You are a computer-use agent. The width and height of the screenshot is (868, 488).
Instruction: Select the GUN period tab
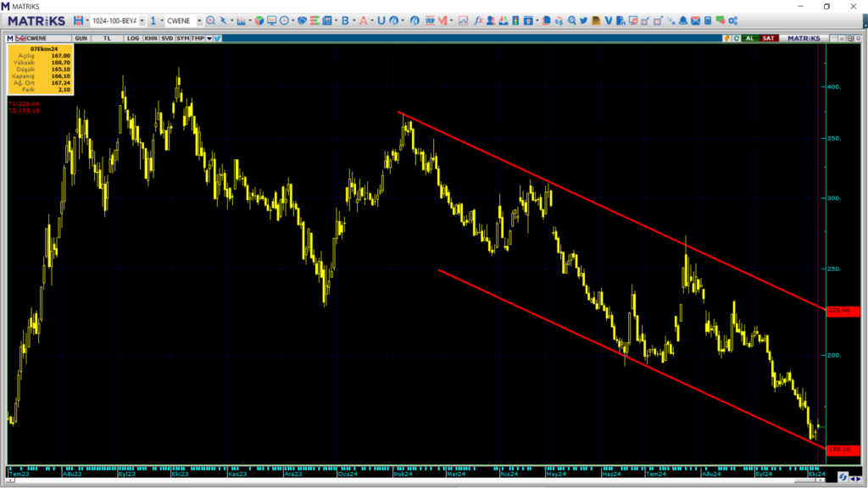81,38
